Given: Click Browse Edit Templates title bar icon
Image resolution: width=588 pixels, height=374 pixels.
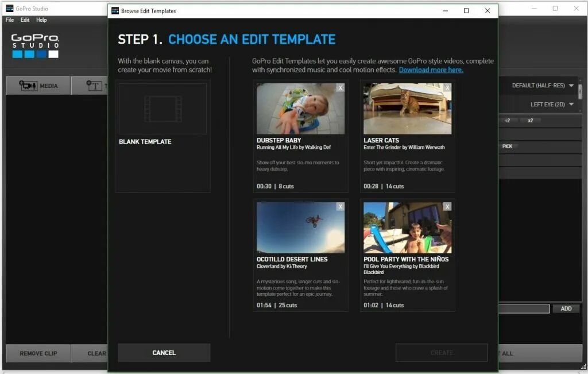Looking at the screenshot, I should click(x=115, y=11).
